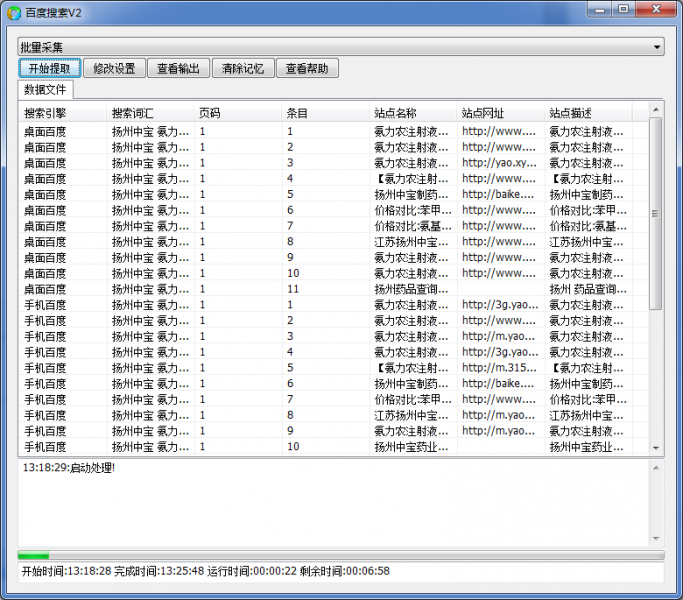Minimize the 百度搜索V2 window
683x600 pixels.
coord(599,9)
